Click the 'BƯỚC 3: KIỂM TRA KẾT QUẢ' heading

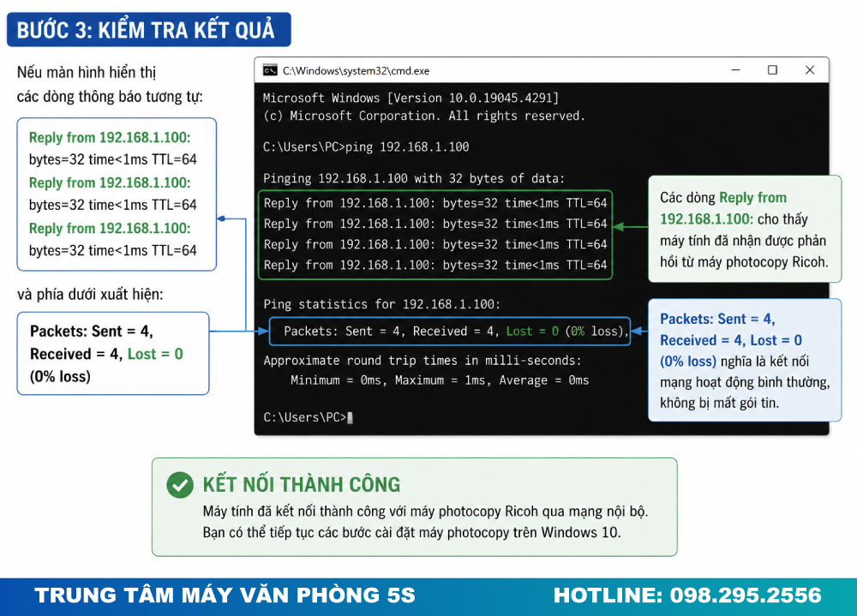tap(146, 30)
